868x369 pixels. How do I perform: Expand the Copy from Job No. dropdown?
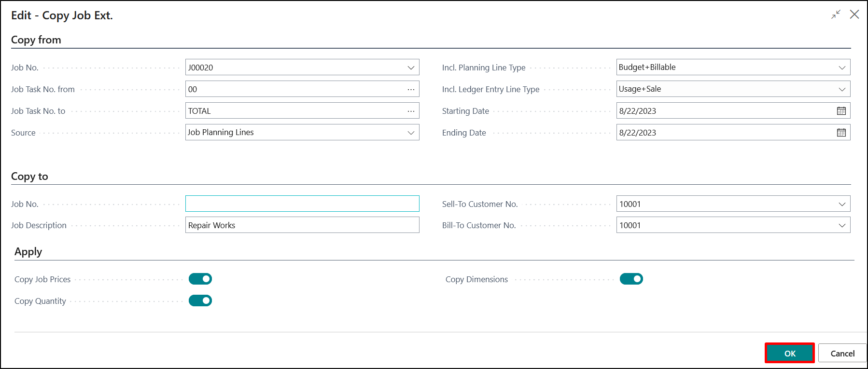click(x=411, y=68)
